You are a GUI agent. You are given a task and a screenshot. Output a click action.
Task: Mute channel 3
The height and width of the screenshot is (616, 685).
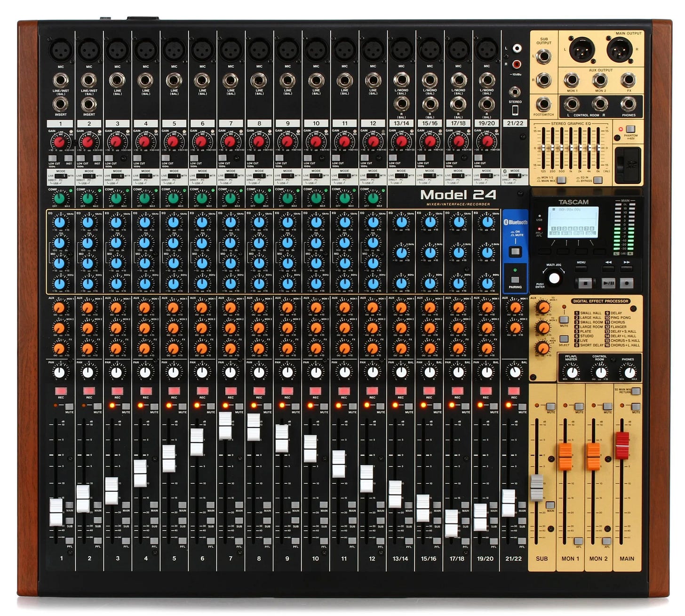[125, 407]
